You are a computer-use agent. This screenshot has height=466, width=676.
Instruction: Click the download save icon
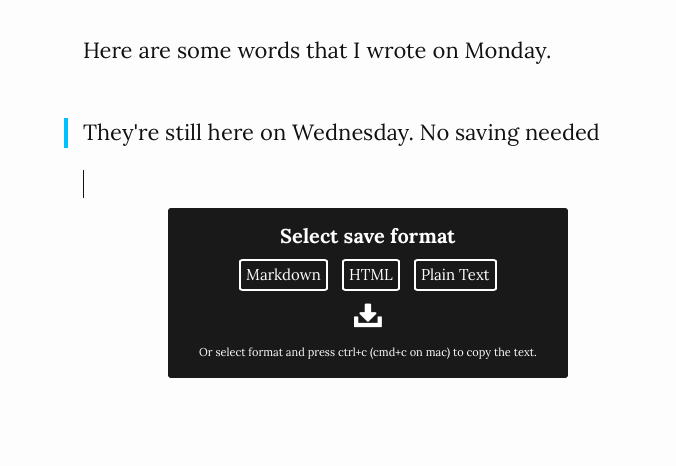pyautogui.click(x=368, y=316)
